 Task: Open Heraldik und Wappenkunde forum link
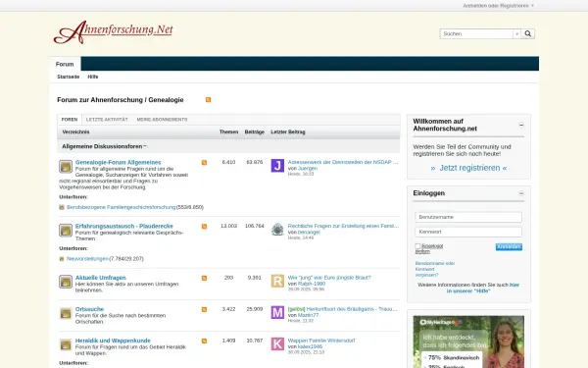click(x=113, y=341)
